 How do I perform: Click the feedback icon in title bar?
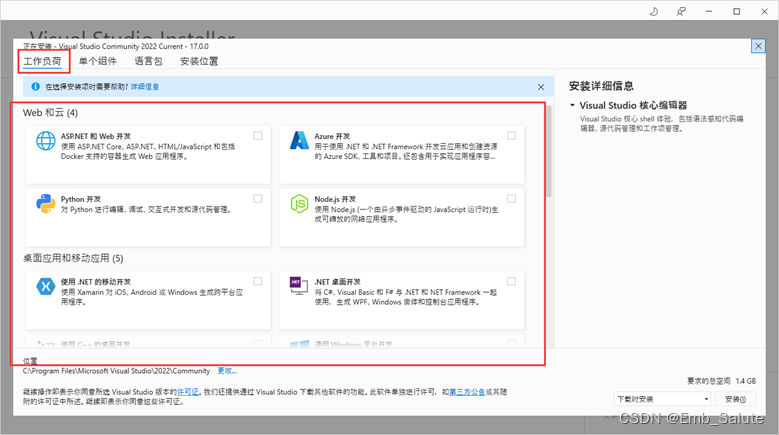[x=681, y=11]
